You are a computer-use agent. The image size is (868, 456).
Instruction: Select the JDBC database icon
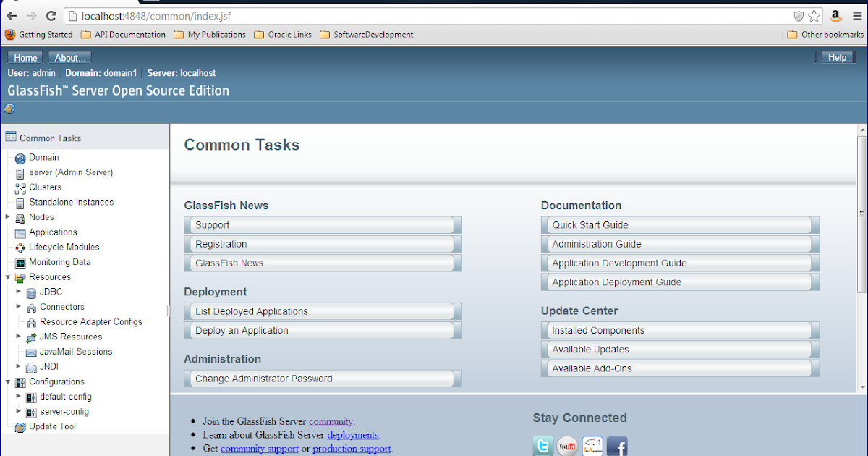click(30, 292)
